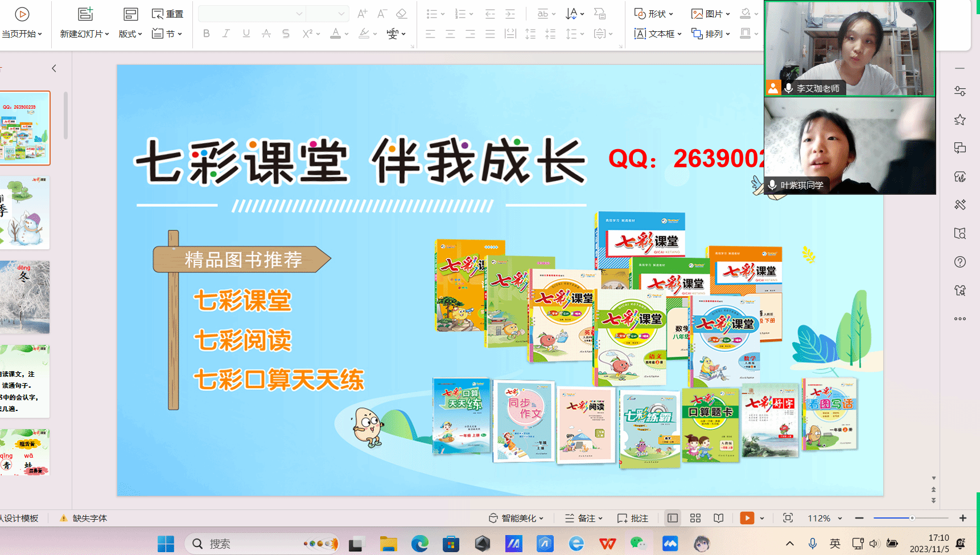The image size is (980, 555).
Task: Collapse the slide thumbnail panel
Action: (x=54, y=68)
